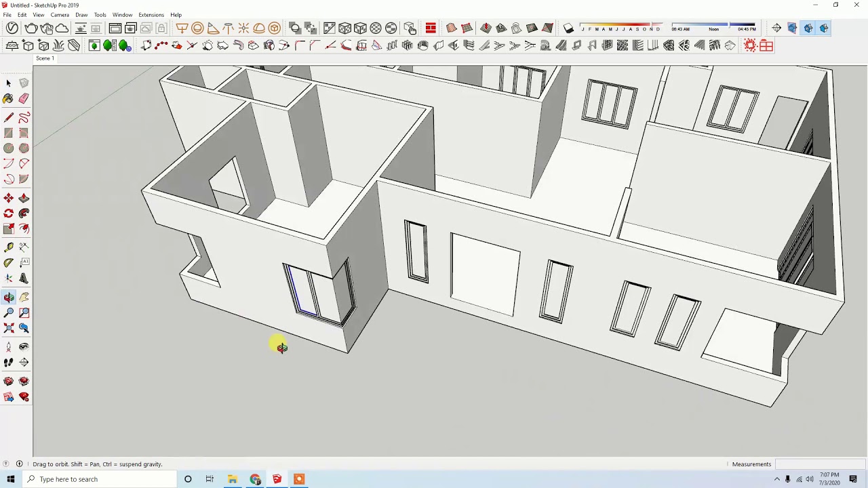Select the Freehand tool

coord(24,118)
